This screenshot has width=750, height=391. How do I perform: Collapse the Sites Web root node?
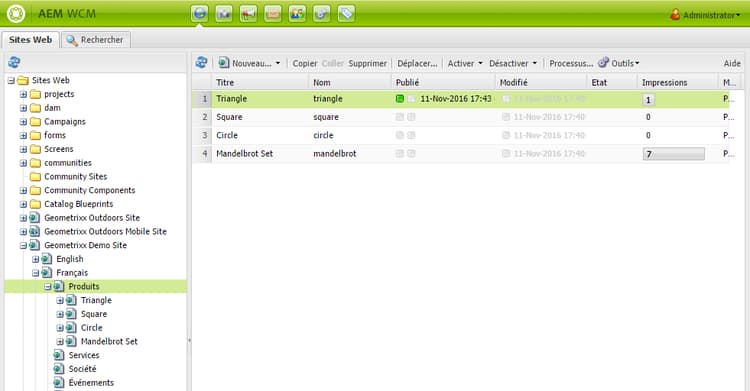point(11,80)
